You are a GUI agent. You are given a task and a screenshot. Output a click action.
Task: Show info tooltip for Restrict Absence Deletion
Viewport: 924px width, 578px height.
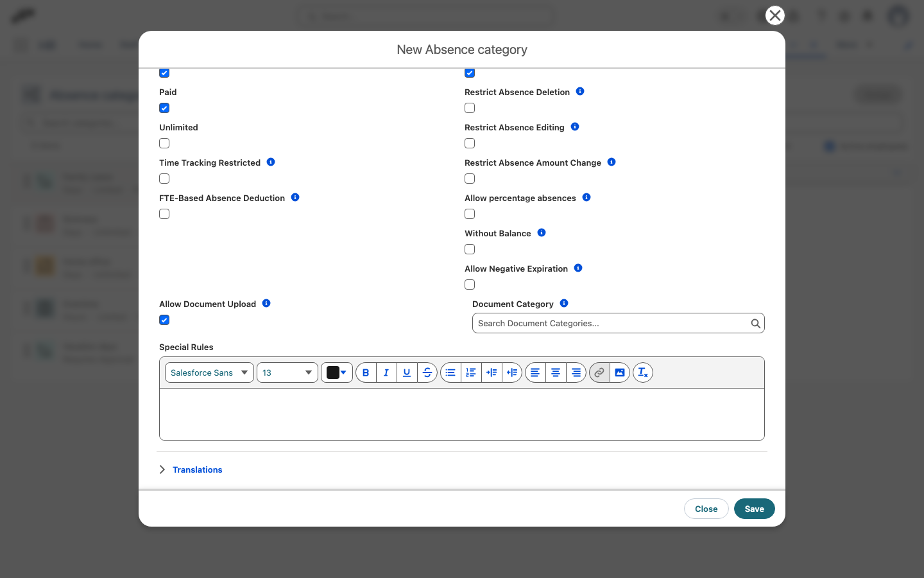click(580, 91)
